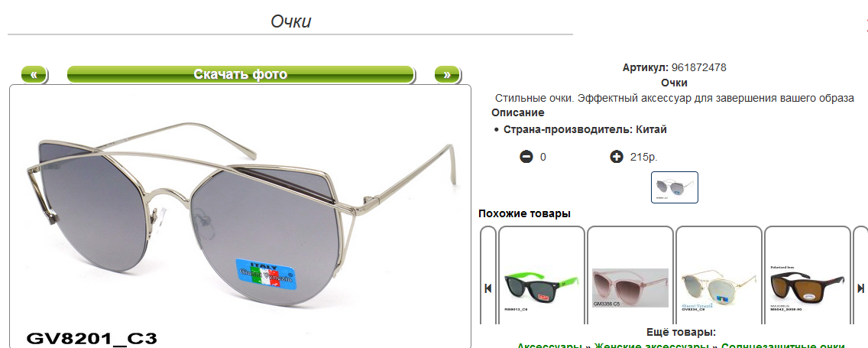Follow the Женские аксессуары breadcrumb link
The height and width of the screenshot is (348, 868).
coord(652,346)
